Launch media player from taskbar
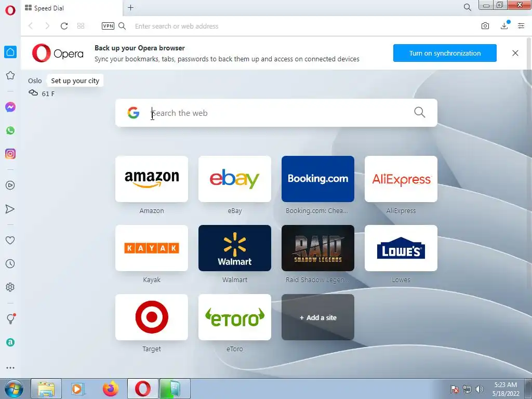 pos(78,389)
